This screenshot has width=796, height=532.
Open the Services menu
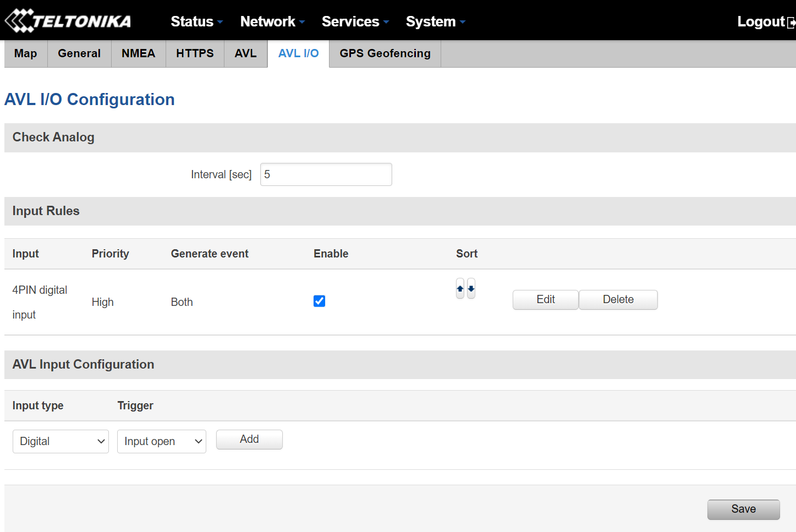[x=355, y=21]
